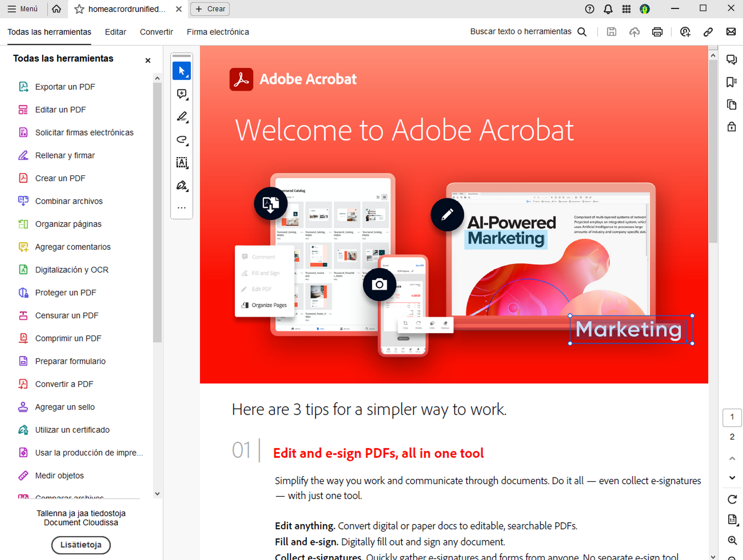This screenshot has height=560, width=743.
Task: Select the fountain pen sign tool
Action: tap(182, 186)
